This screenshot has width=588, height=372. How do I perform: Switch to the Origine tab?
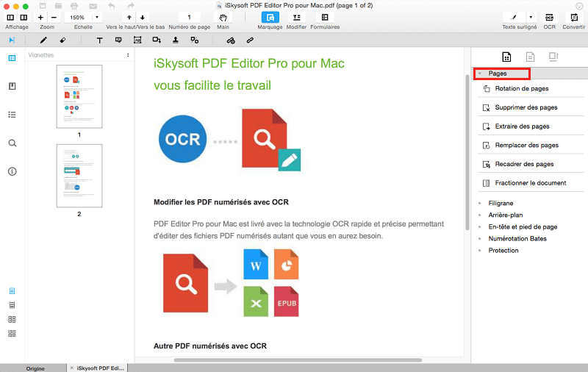click(x=35, y=368)
